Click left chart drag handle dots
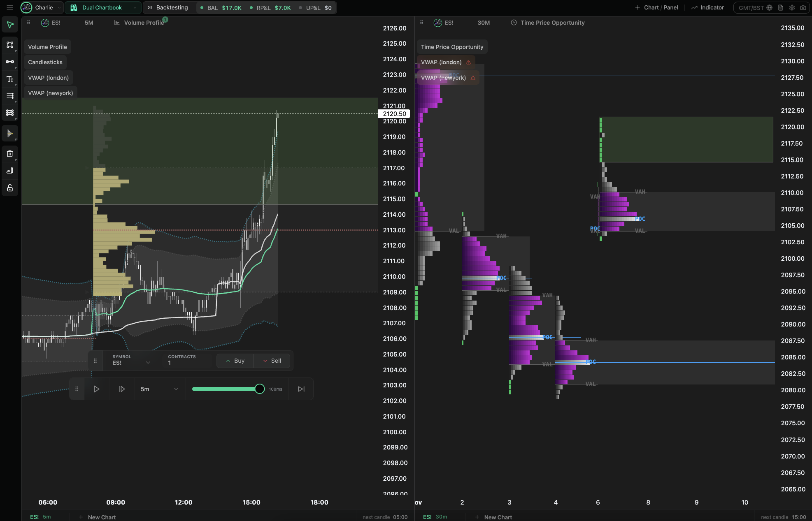Screen dimensions: 812x521 (x=28, y=23)
